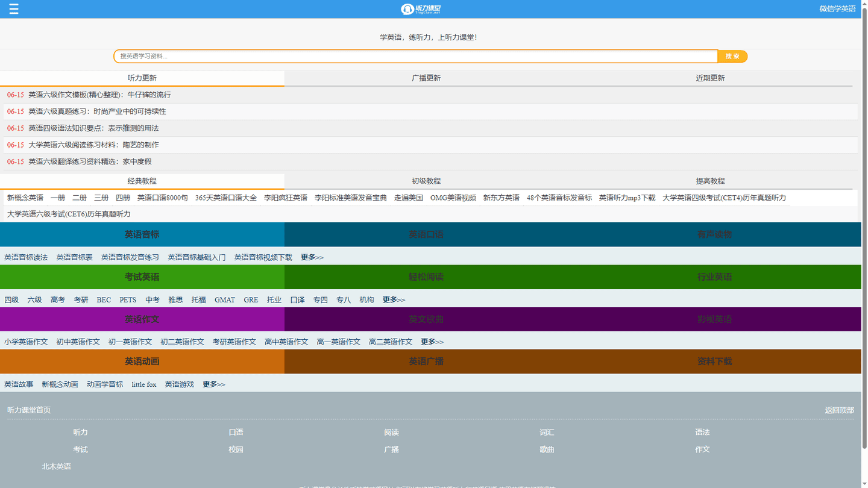Select the 初级教程 tab
Screen dimensions: 868x488
[426, 181]
